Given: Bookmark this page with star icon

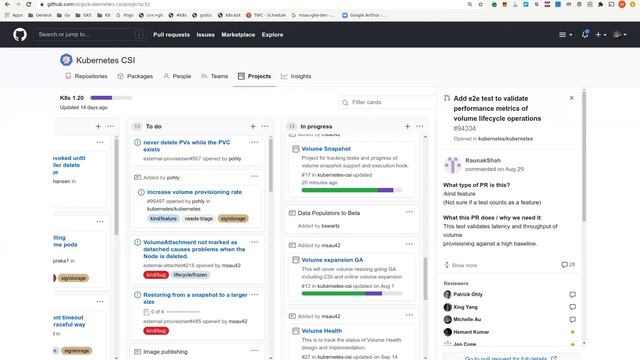Looking at the screenshot, I should coord(480,4).
